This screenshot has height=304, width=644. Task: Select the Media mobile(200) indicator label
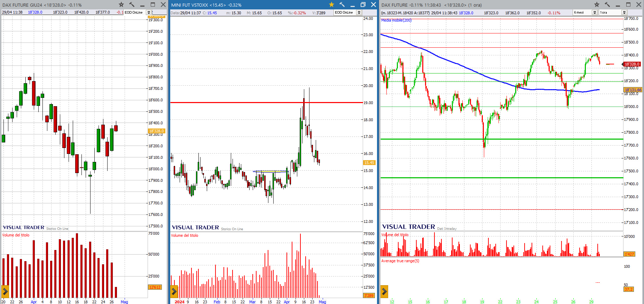point(396,20)
